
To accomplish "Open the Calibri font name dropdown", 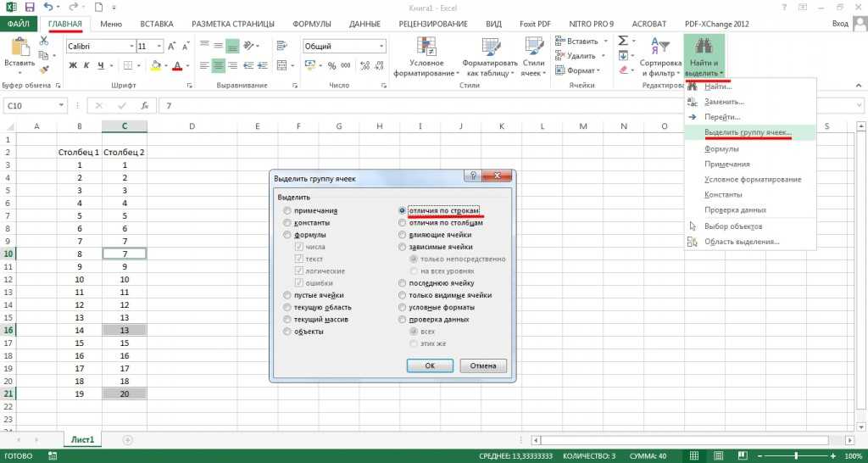I will (131, 47).
